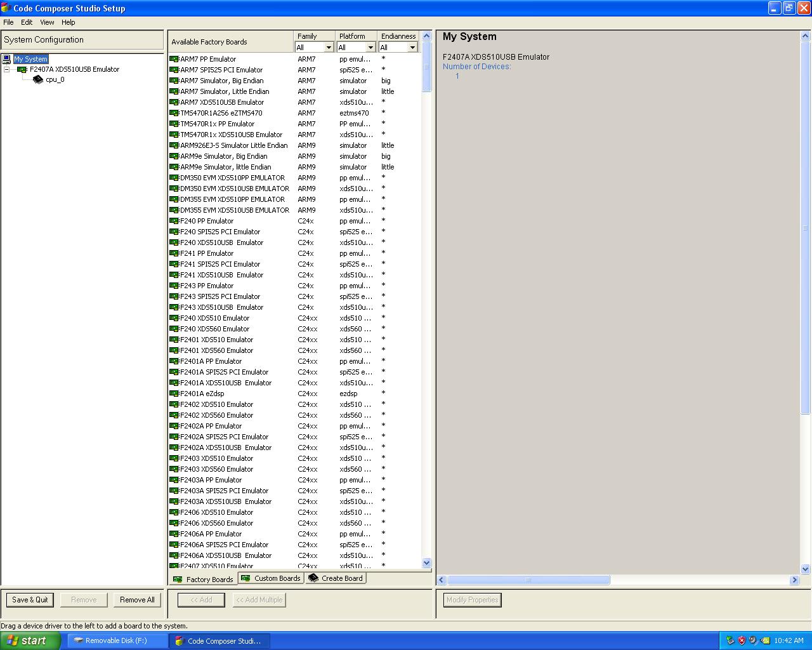Click the Save & Quit button
This screenshot has width=812, height=650.
(x=30, y=600)
